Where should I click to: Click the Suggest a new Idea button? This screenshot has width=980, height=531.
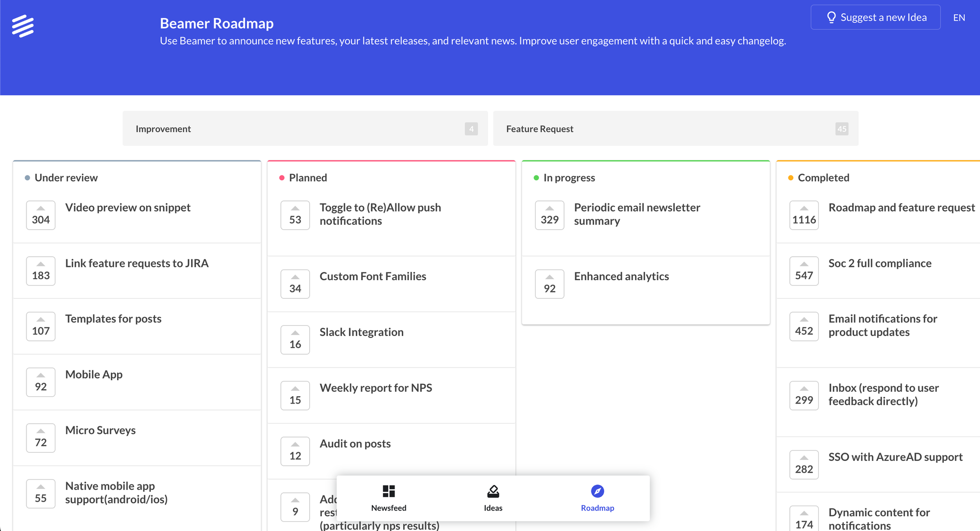(x=876, y=17)
